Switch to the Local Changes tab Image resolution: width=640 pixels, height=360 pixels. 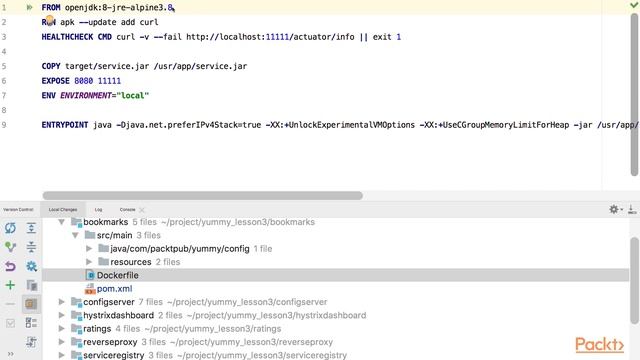[63, 209]
